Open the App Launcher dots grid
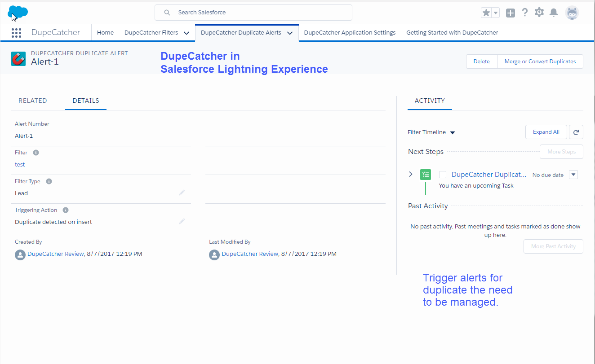 16,33
